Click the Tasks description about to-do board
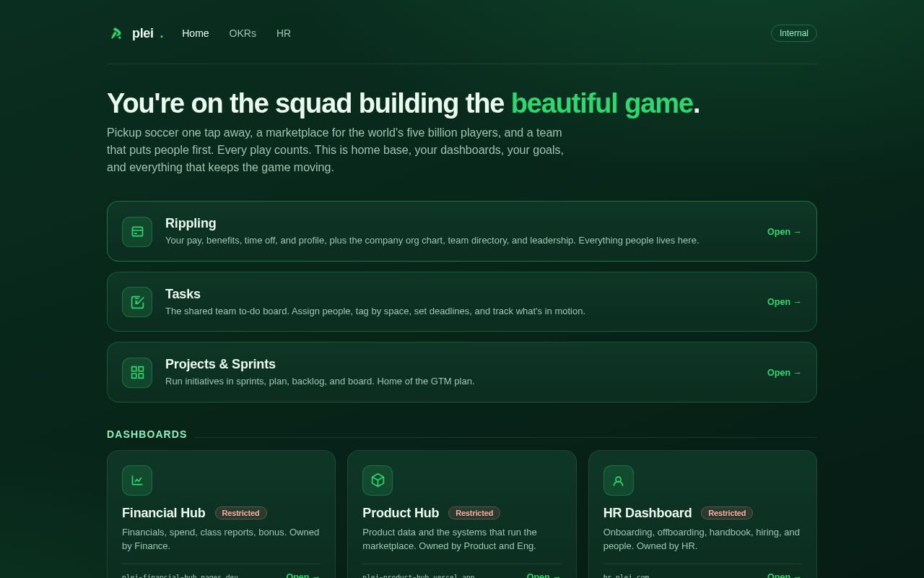This screenshot has height=578, width=924. point(375,311)
